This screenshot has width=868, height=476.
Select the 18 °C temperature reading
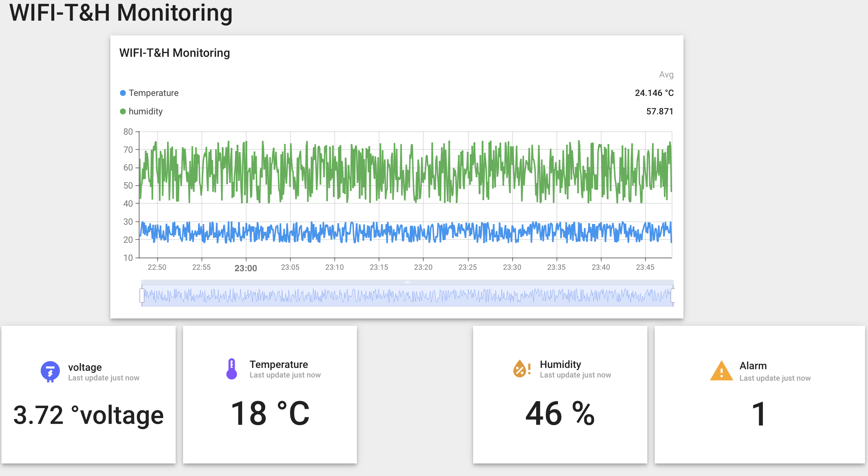point(270,414)
